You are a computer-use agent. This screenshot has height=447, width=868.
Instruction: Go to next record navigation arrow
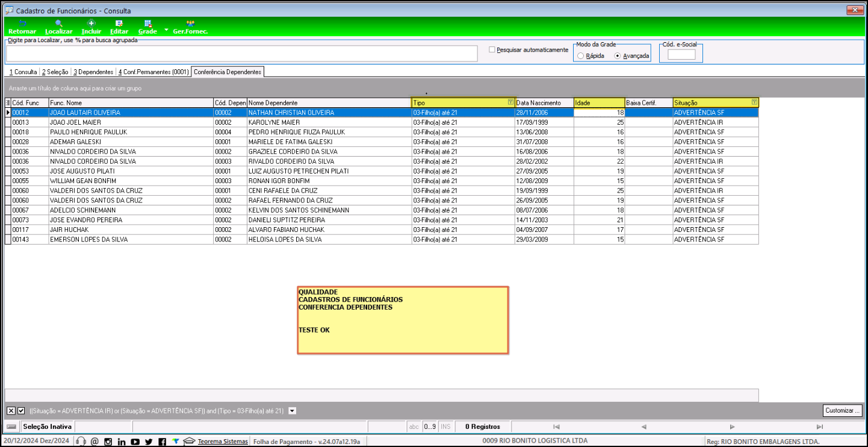point(732,427)
